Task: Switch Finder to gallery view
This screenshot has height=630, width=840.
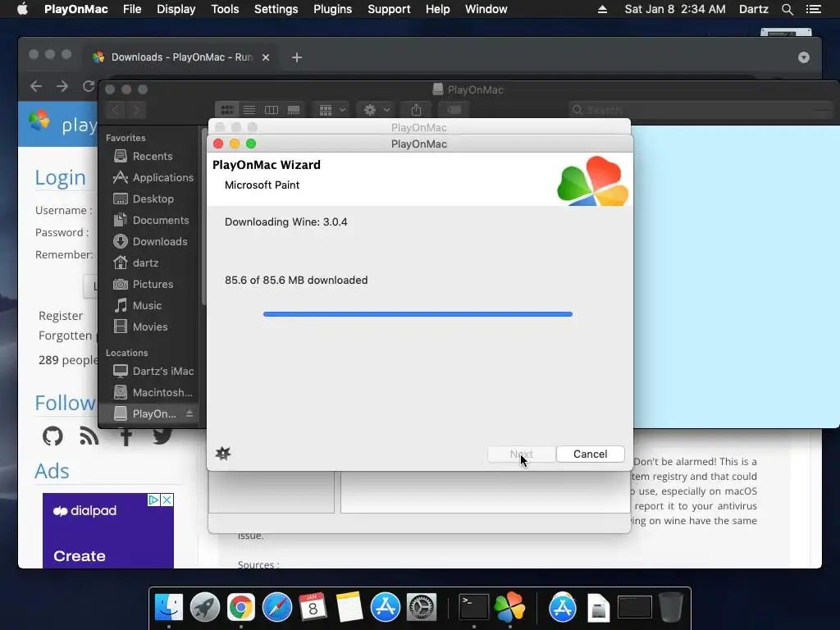Action: click(x=294, y=110)
